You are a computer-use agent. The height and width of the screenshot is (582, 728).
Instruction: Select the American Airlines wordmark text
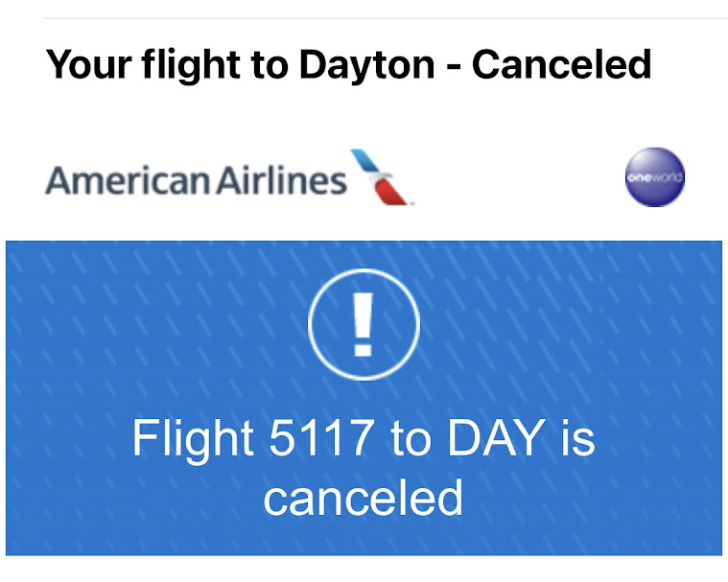197,179
